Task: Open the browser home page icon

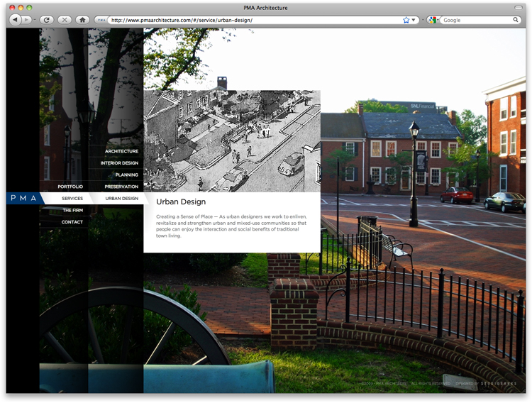Action: 82,20
